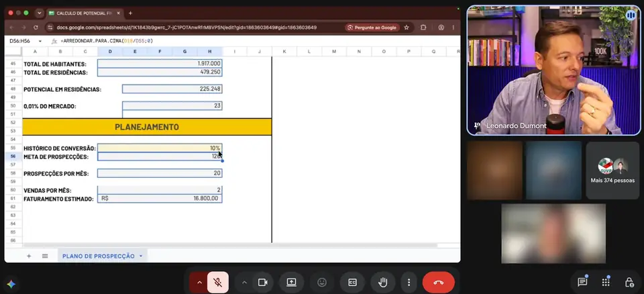
Task: Click the Gemini sparkle icon
Action: (x=11, y=284)
